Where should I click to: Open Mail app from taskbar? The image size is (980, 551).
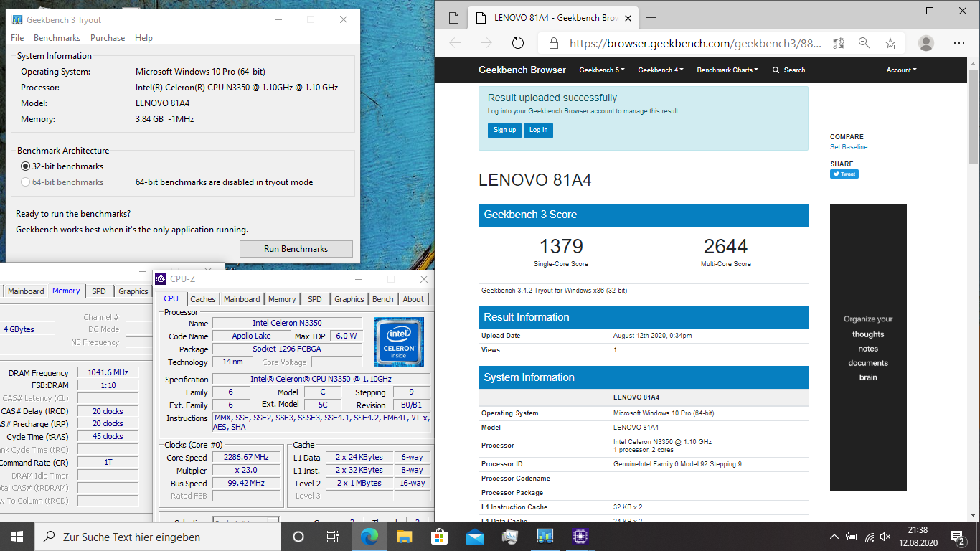coord(475,537)
